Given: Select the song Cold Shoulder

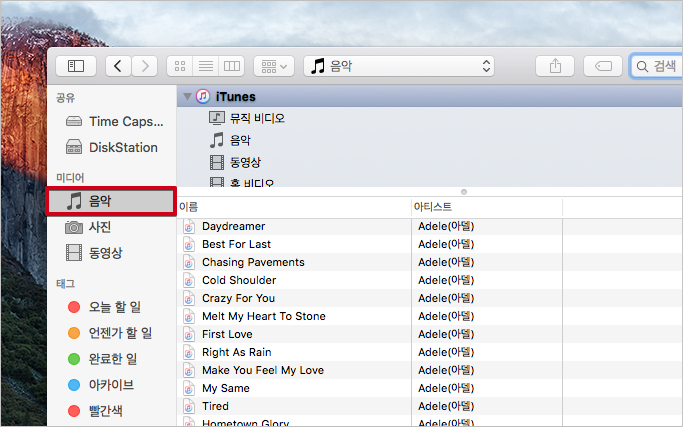Looking at the screenshot, I should 239,280.
